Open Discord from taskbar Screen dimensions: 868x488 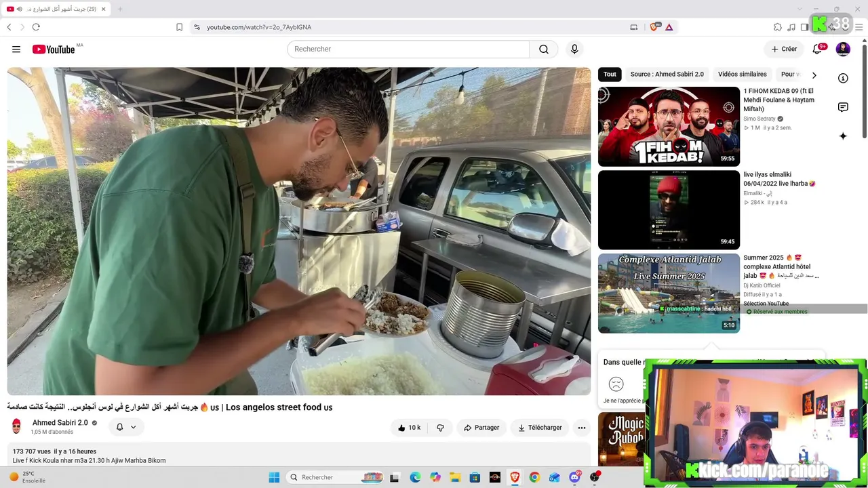click(575, 477)
